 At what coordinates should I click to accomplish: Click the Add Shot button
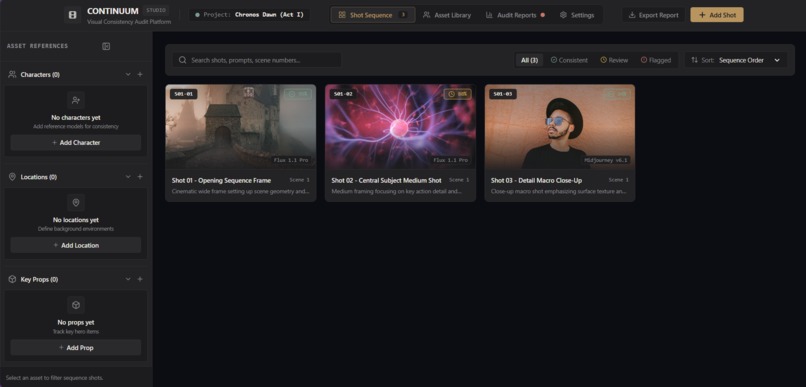point(717,15)
